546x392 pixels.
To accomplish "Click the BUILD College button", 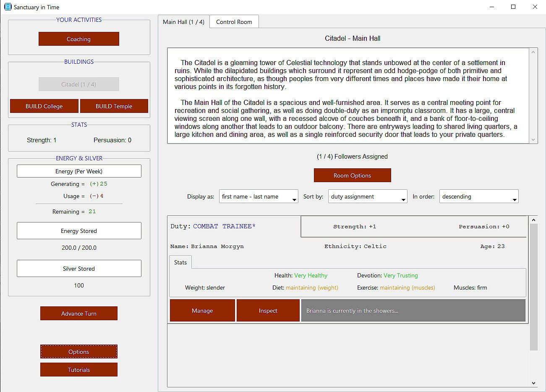I will pyautogui.click(x=44, y=106).
